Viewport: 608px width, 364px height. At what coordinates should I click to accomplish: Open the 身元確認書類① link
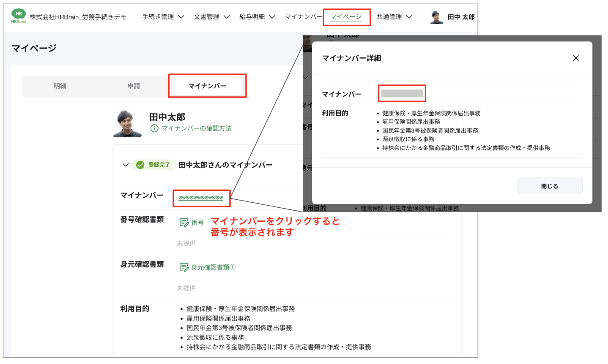[212, 268]
